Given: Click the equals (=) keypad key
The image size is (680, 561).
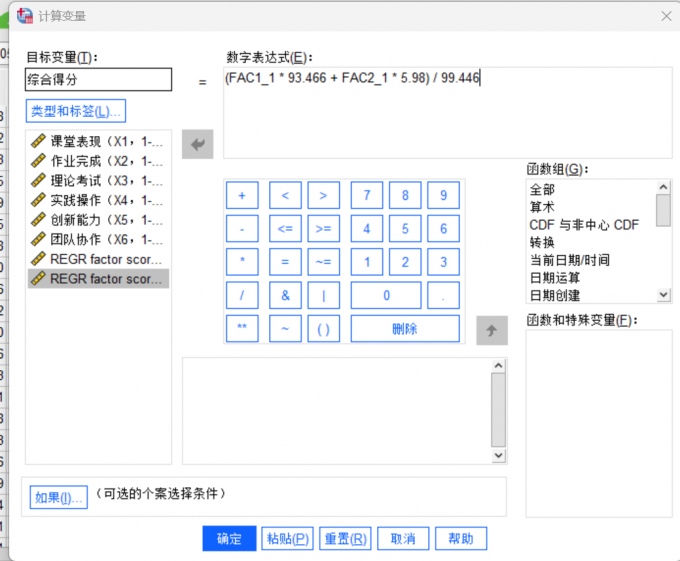Looking at the screenshot, I should pyautogui.click(x=285, y=262).
